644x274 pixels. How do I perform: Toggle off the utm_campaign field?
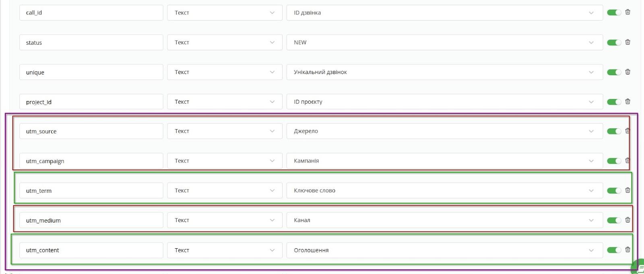point(614,161)
